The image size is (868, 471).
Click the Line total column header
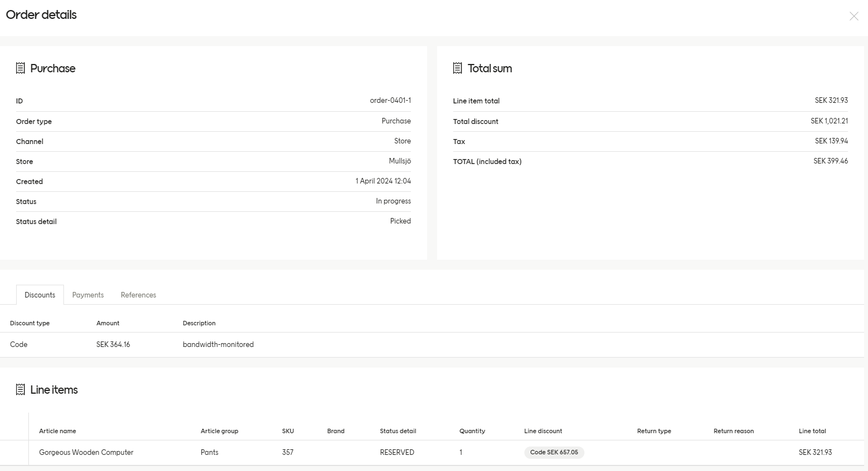(812, 431)
